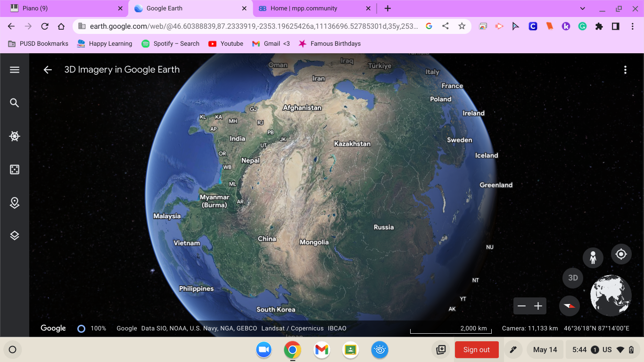The image size is (644, 362).
Task: Open Projects pin icon in sidebar
Action: pos(15,203)
